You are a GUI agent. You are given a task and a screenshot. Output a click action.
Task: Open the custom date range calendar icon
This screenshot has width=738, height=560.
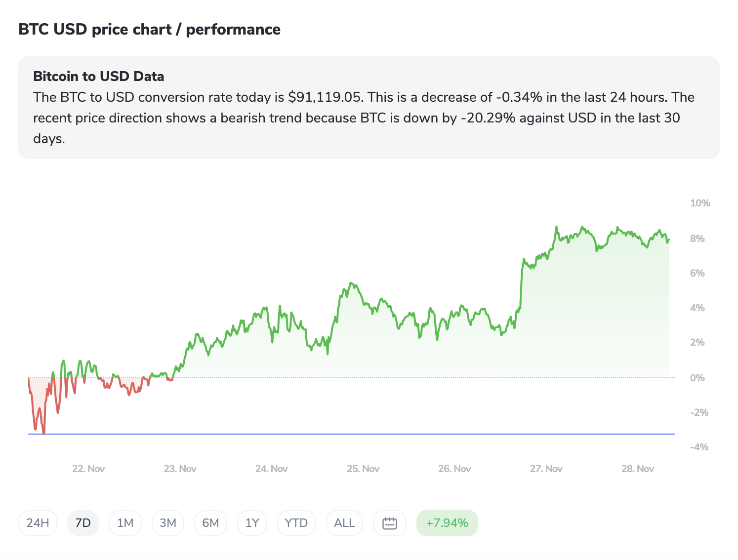pyautogui.click(x=390, y=523)
